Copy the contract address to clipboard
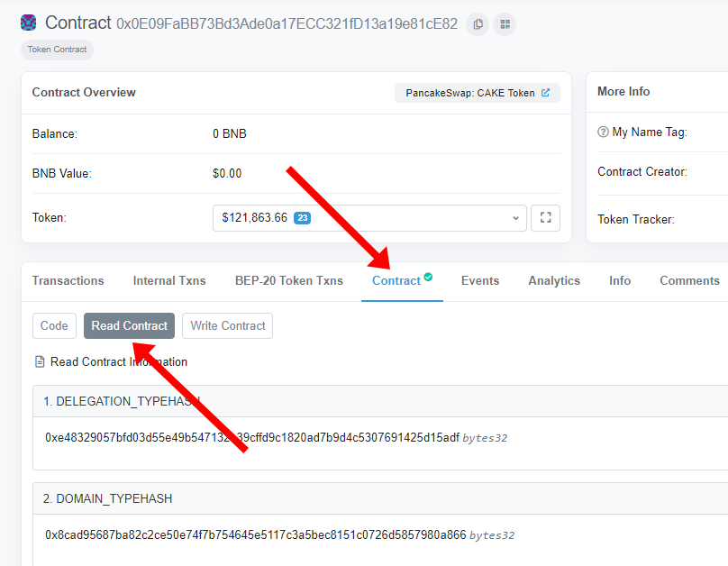Viewport: 728px width, 566px height. pyautogui.click(x=478, y=23)
